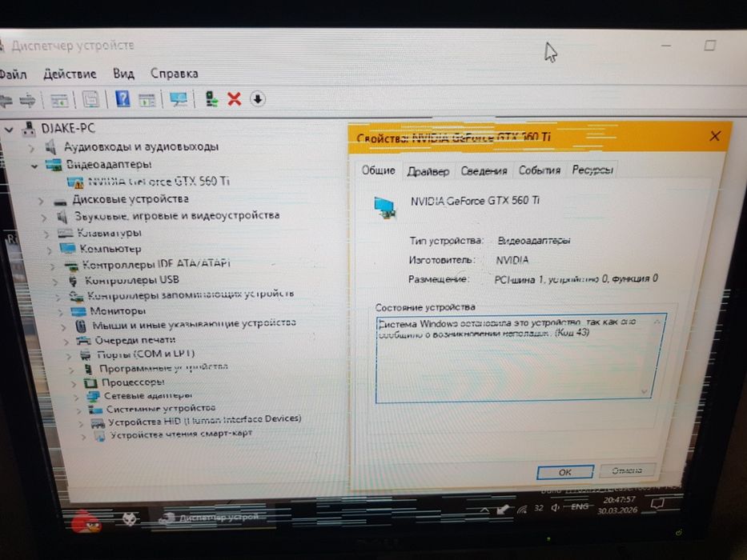The width and height of the screenshot is (747, 560).
Task: Expand the Процессоры node
Action: click(74, 383)
